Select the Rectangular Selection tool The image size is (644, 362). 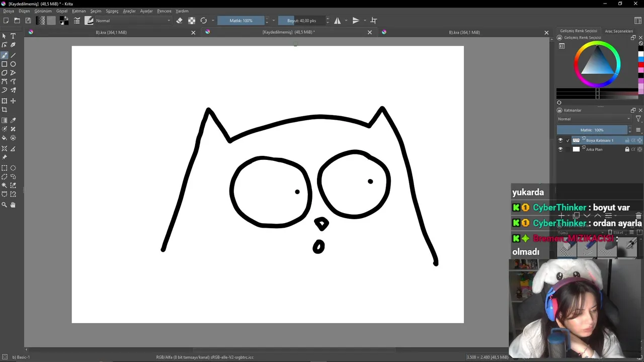pos(5,168)
